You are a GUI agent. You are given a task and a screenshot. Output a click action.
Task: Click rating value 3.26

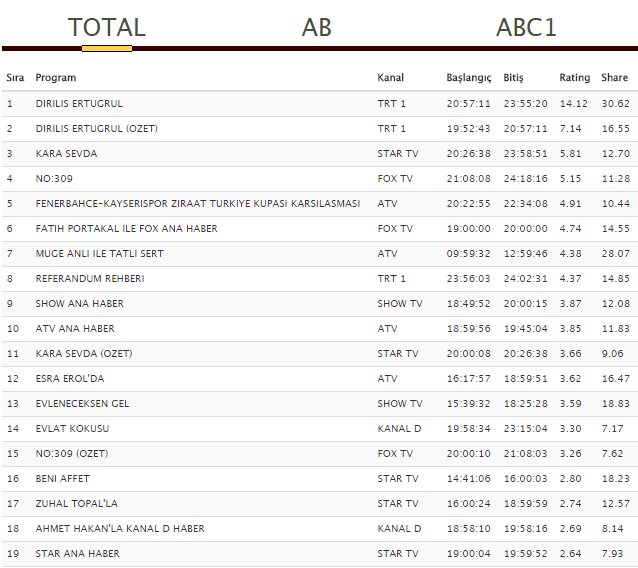pos(570,454)
